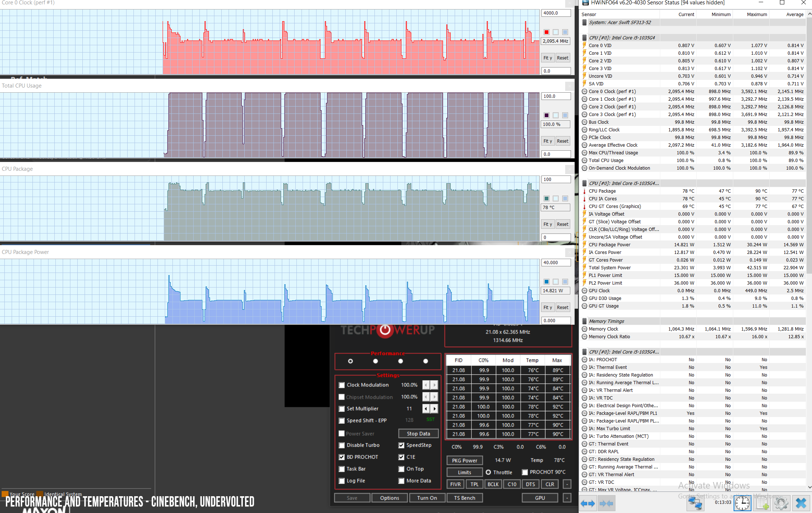Check Disable Turbo option

point(342,445)
